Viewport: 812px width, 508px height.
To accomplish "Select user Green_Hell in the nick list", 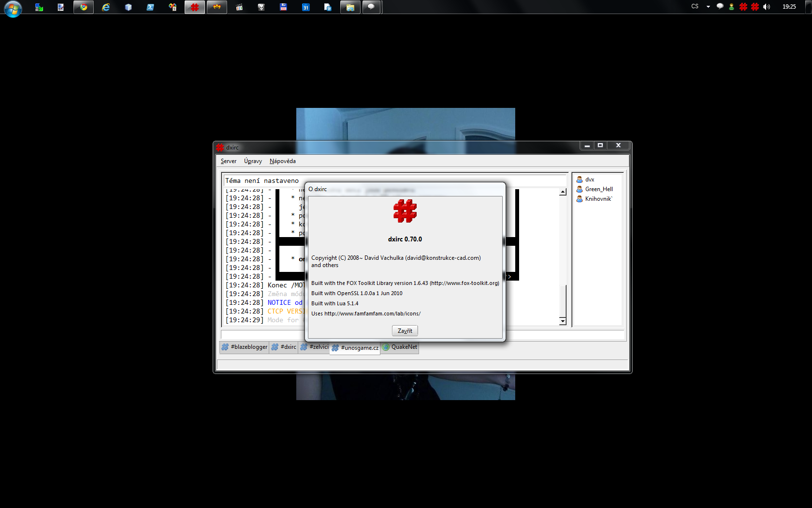I will (594, 189).
